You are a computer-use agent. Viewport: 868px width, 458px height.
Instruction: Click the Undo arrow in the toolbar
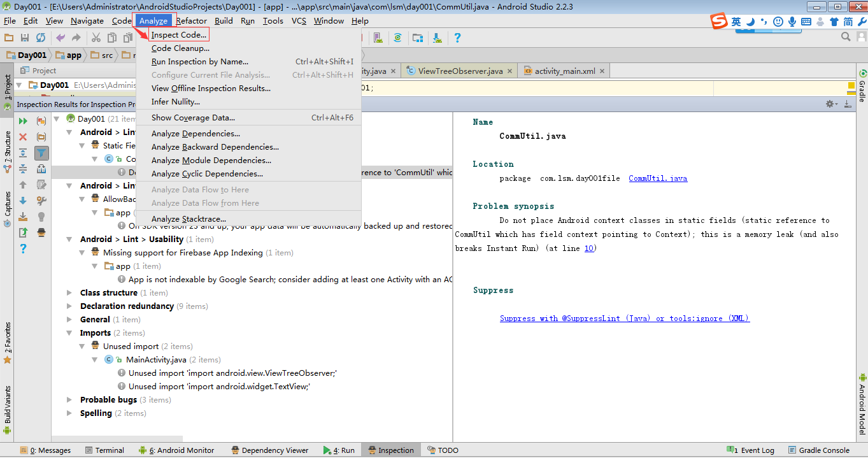(x=60, y=38)
